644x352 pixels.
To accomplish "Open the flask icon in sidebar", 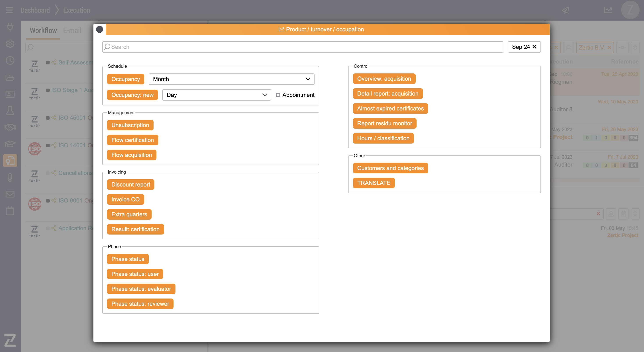I will click(x=10, y=111).
